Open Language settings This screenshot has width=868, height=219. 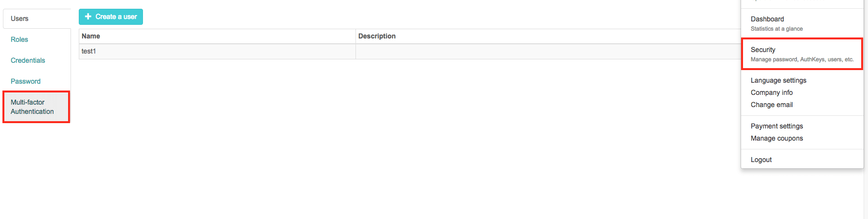(779, 80)
